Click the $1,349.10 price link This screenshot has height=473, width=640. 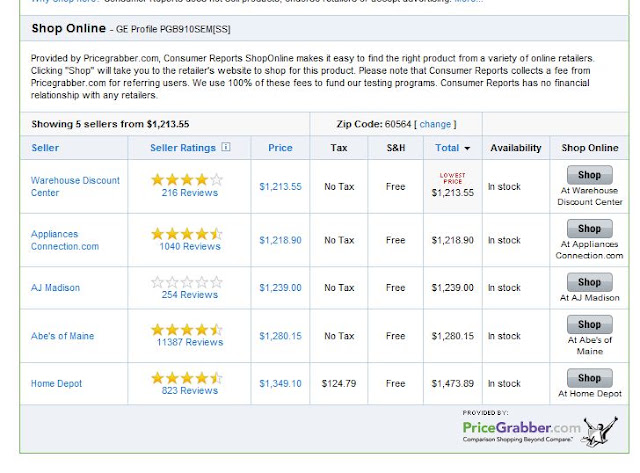coord(280,384)
